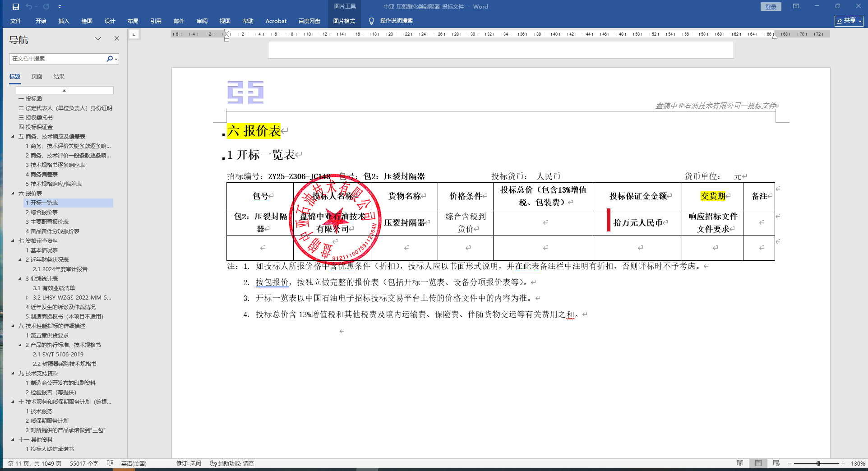Switch to the 插入 ribbon tab
The width and height of the screenshot is (868, 471).
point(64,21)
